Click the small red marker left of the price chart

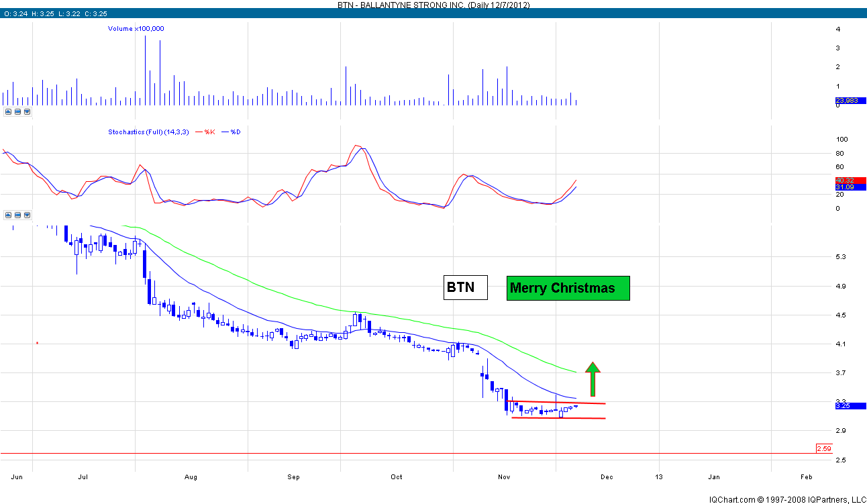tap(37, 343)
